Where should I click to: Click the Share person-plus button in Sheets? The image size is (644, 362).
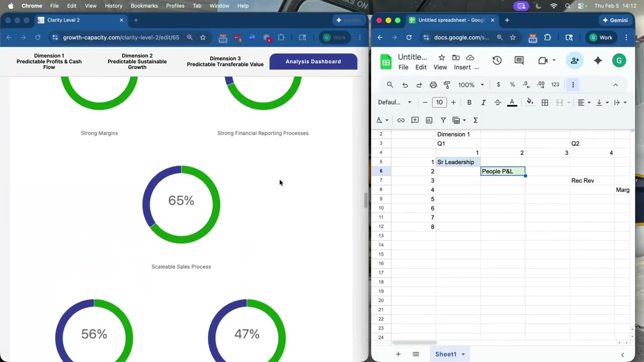pyautogui.click(x=574, y=60)
